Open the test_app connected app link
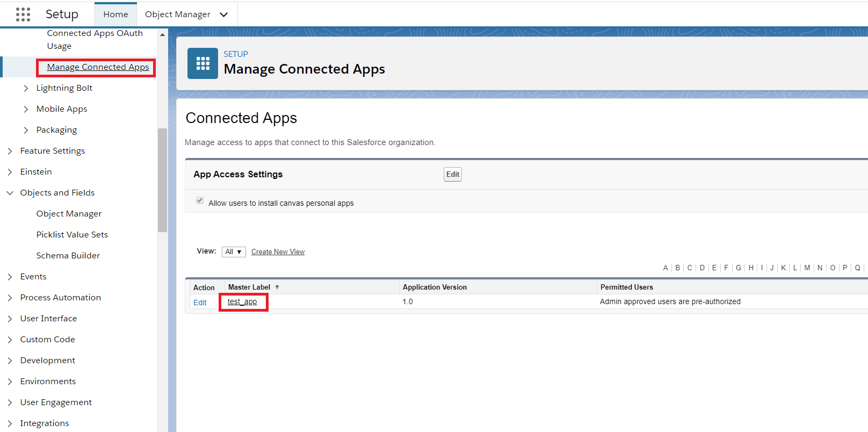Viewport: 868px width, 432px height. (x=242, y=301)
